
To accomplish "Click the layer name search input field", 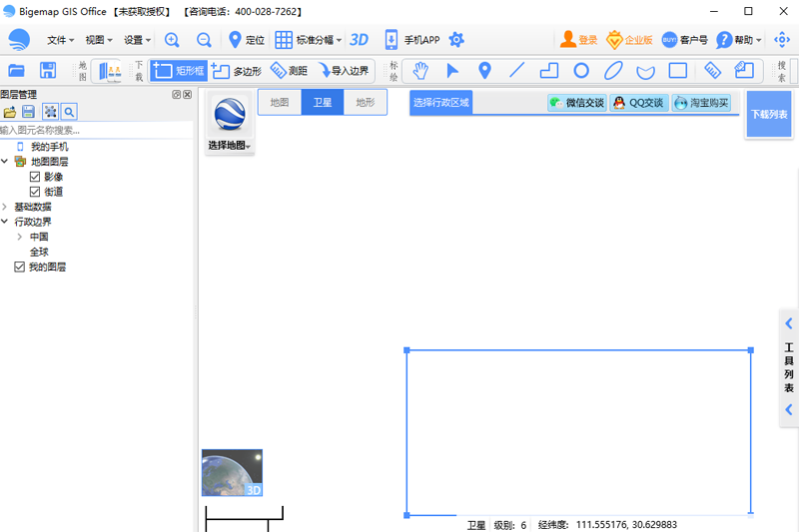I will [97, 130].
